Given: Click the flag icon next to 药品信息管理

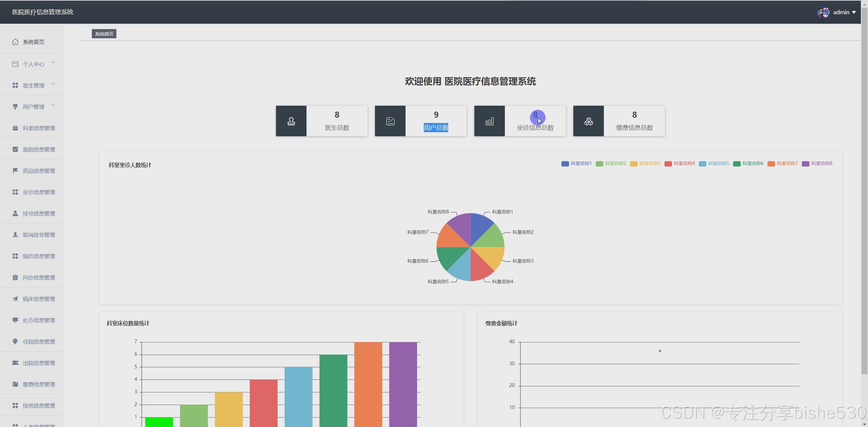Looking at the screenshot, I should (15, 170).
